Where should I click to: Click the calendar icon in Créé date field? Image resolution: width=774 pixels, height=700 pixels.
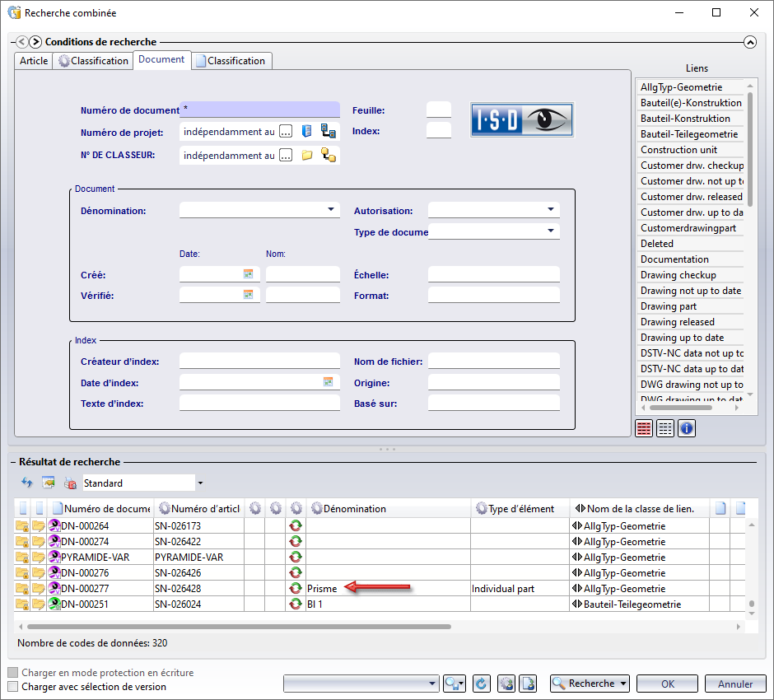point(248,274)
